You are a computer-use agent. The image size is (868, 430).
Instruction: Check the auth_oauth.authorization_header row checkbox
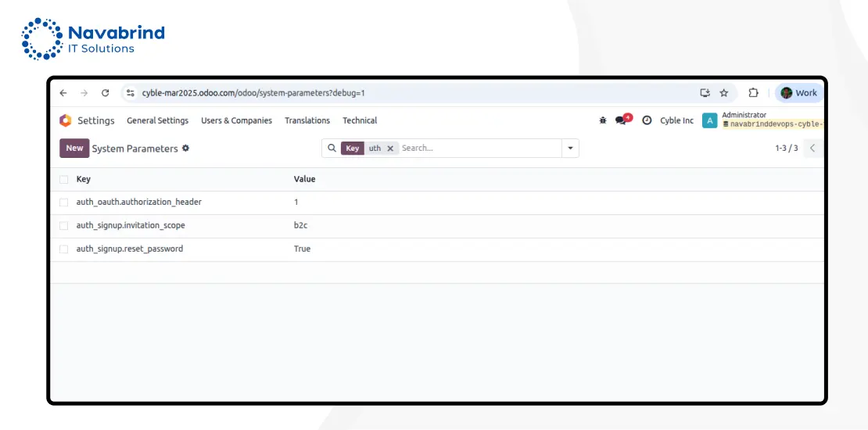(64, 202)
